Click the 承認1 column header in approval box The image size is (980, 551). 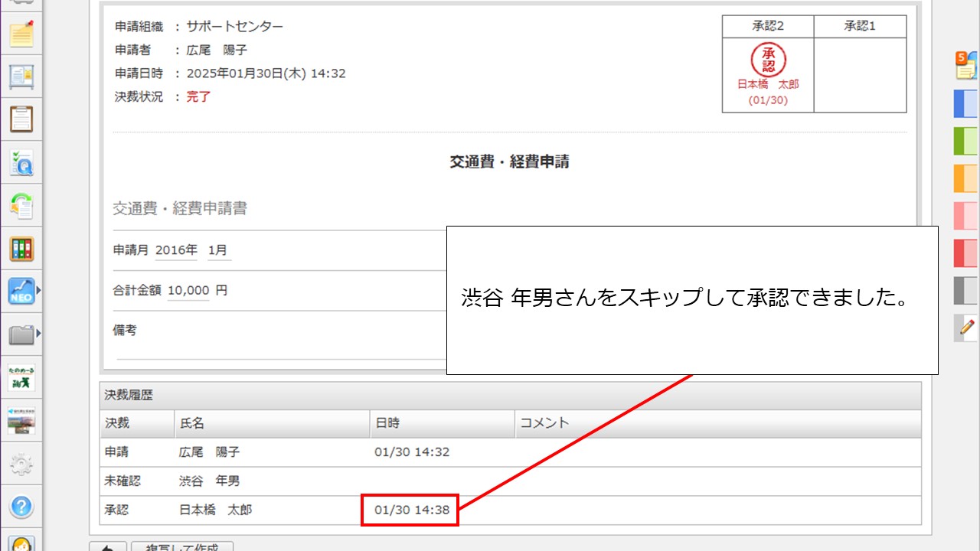point(860,26)
